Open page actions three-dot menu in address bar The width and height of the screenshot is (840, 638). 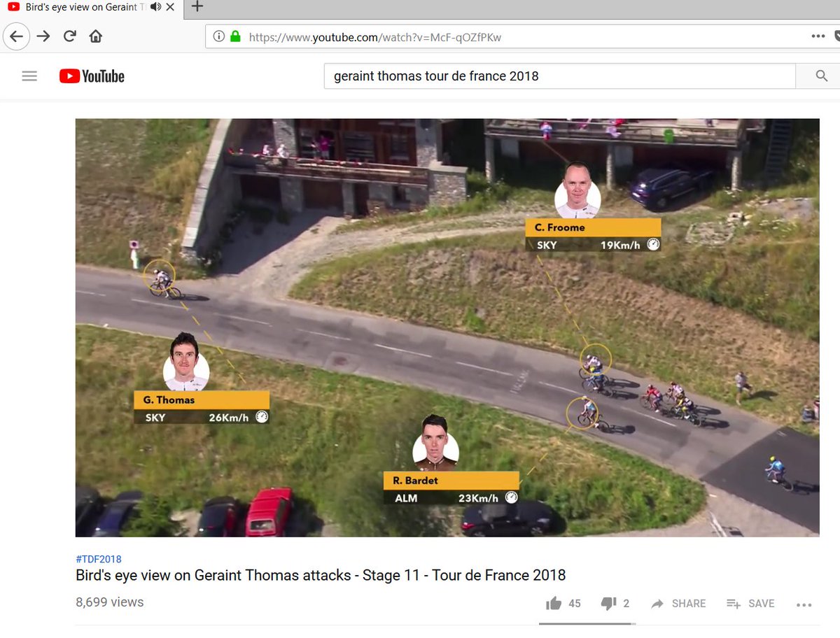point(818,36)
